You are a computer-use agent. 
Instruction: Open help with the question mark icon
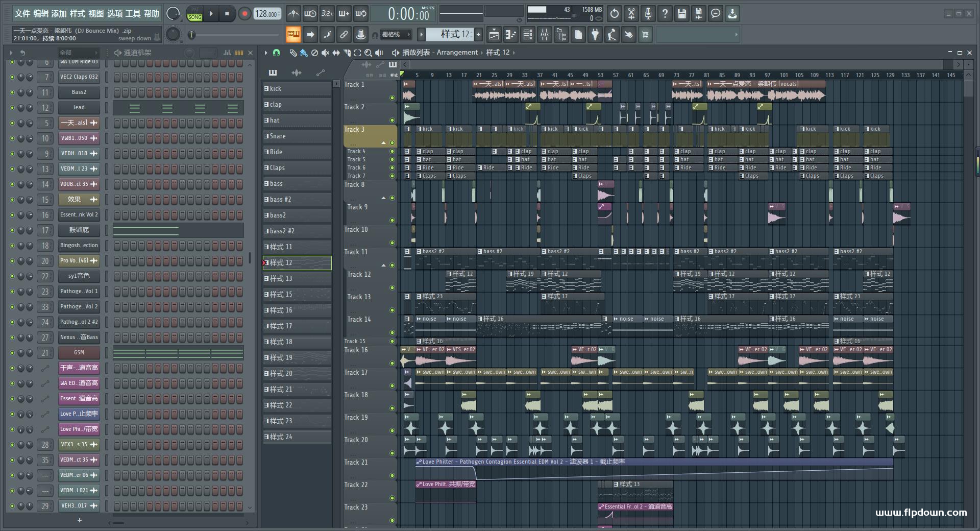tap(665, 14)
